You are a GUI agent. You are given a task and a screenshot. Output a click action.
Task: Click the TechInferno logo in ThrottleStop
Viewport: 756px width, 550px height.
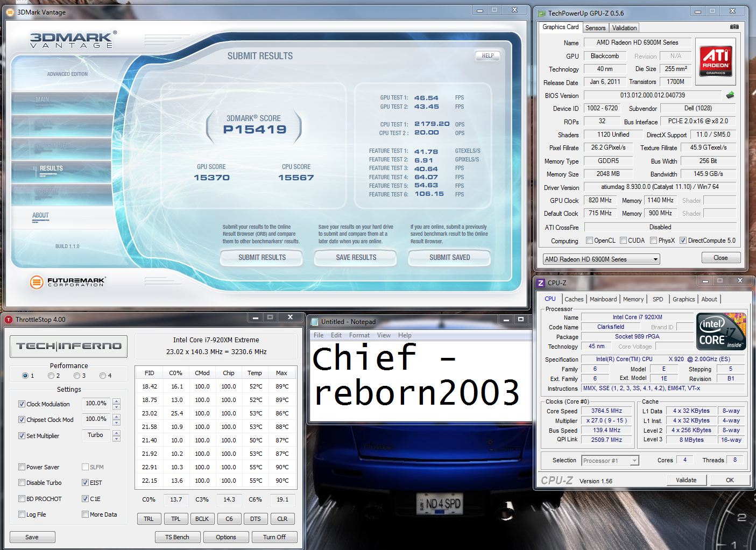tap(69, 346)
